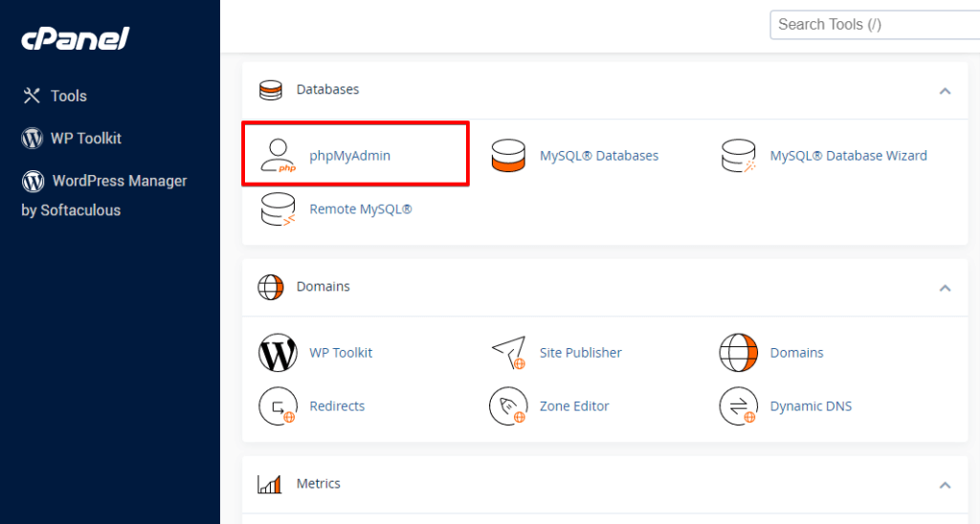Click the Databases section stack icon
The height and width of the screenshot is (524, 980).
(271, 90)
